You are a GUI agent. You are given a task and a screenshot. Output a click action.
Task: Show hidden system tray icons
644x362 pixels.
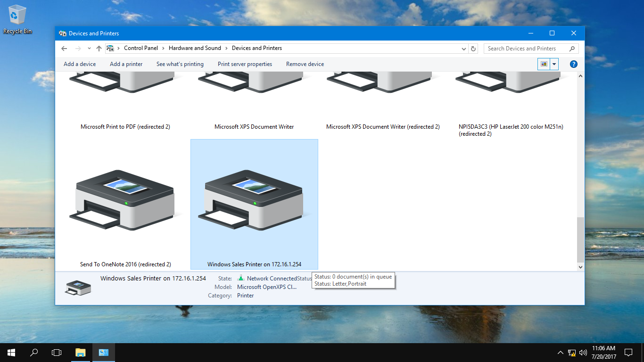[x=560, y=353]
